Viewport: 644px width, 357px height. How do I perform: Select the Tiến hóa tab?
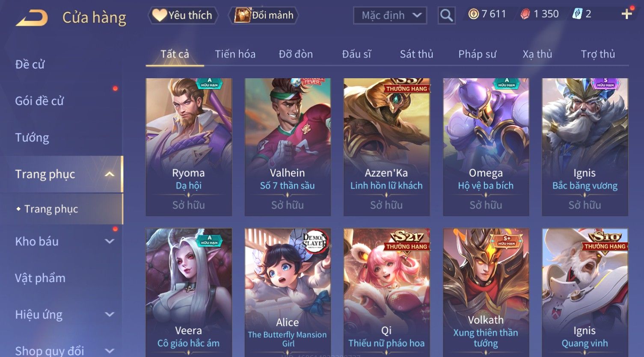235,54
